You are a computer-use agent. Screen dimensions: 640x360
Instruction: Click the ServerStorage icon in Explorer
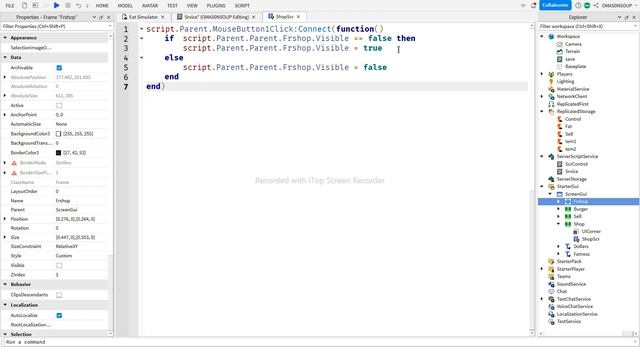click(x=551, y=179)
